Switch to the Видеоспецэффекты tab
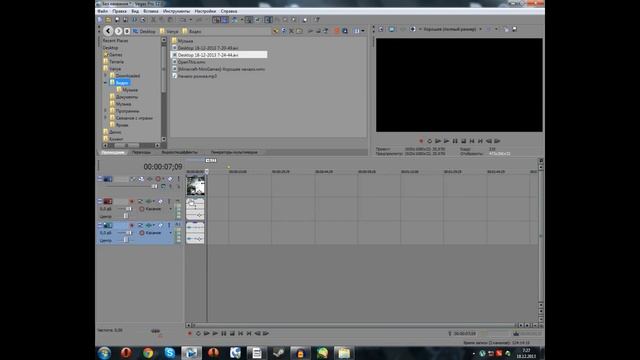The height and width of the screenshot is (360, 640). click(x=179, y=152)
